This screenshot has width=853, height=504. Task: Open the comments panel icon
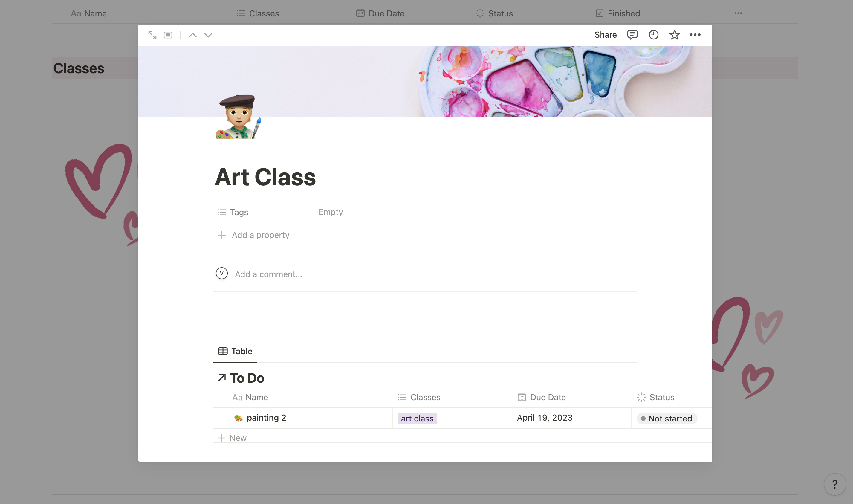[632, 35]
